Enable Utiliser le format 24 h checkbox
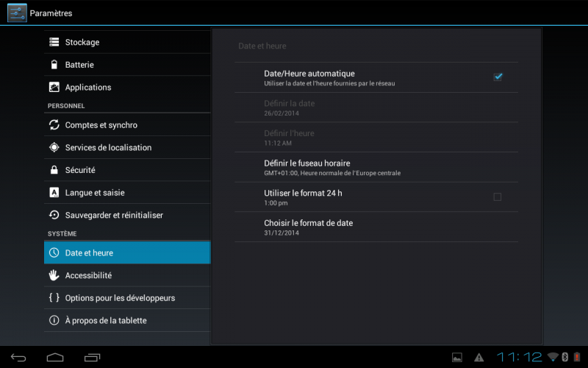 coord(498,197)
